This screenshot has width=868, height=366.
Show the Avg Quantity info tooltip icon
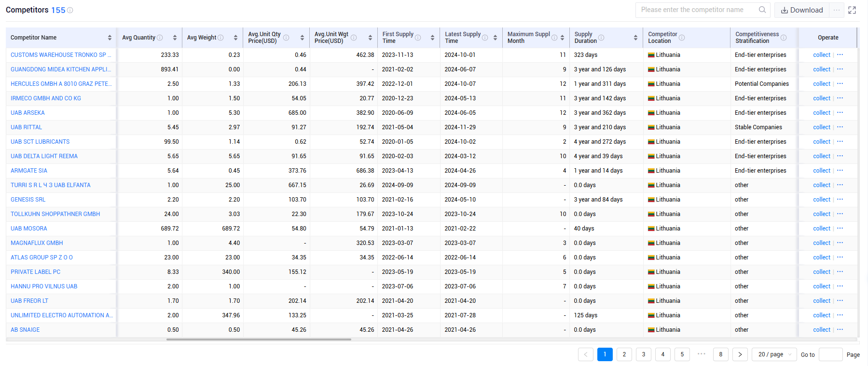tap(160, 38)
